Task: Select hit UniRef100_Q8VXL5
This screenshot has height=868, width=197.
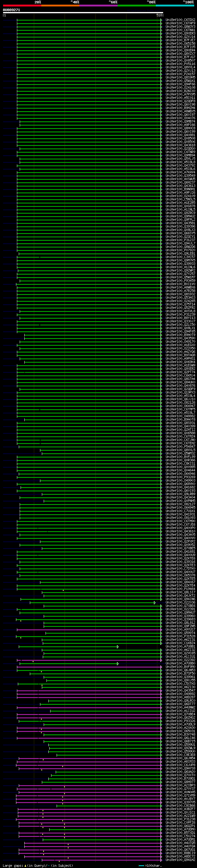Action: [180, 450]
